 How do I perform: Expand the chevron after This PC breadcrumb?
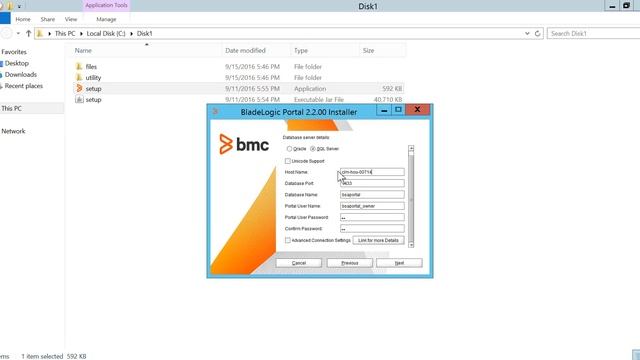(x=81, y=33)
